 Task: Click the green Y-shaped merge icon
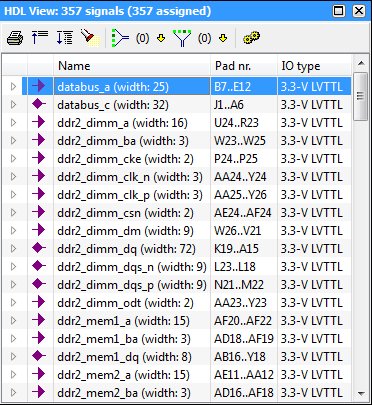182,38
